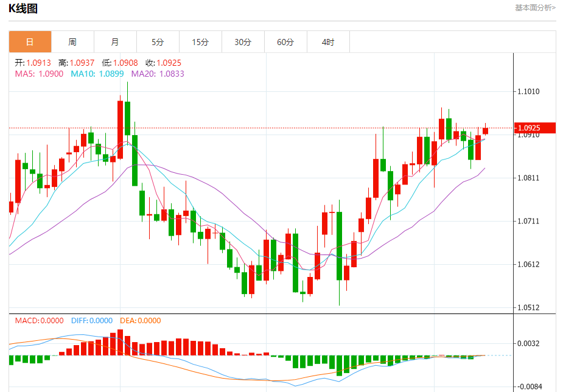The width and height of the screenshot is (563, 392).
Task: Click the 1.0612 price axis label
Action: click(x=528, y=264)
